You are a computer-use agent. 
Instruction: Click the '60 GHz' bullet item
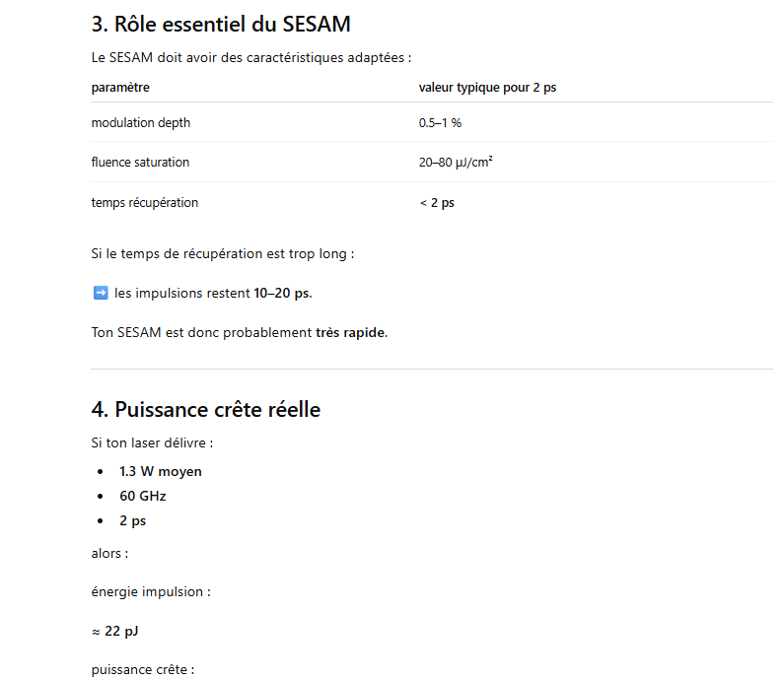143,496
